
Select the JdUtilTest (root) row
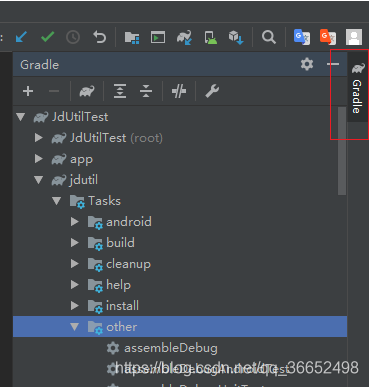pos(180,138)
